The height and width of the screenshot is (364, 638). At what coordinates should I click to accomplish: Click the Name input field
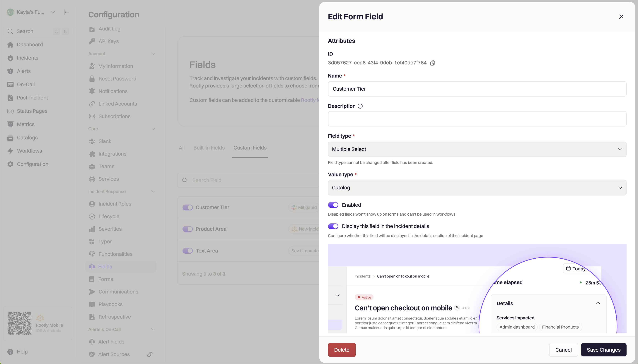tap(477, 89)
